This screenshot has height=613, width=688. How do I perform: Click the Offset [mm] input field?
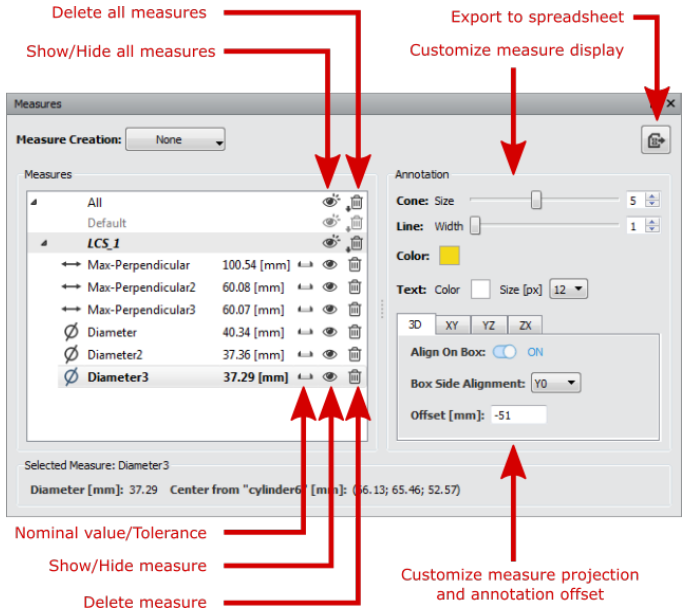518,415
